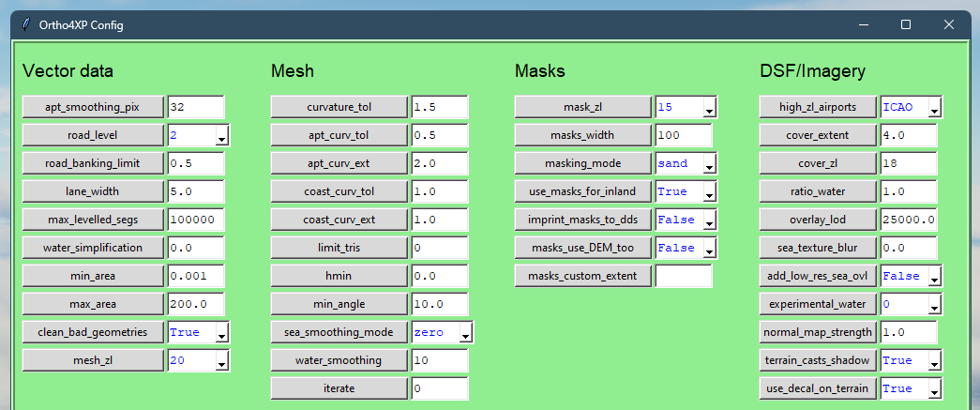Focus the water_simplification value field
This screenshot has height=410, width=980.
196,248
